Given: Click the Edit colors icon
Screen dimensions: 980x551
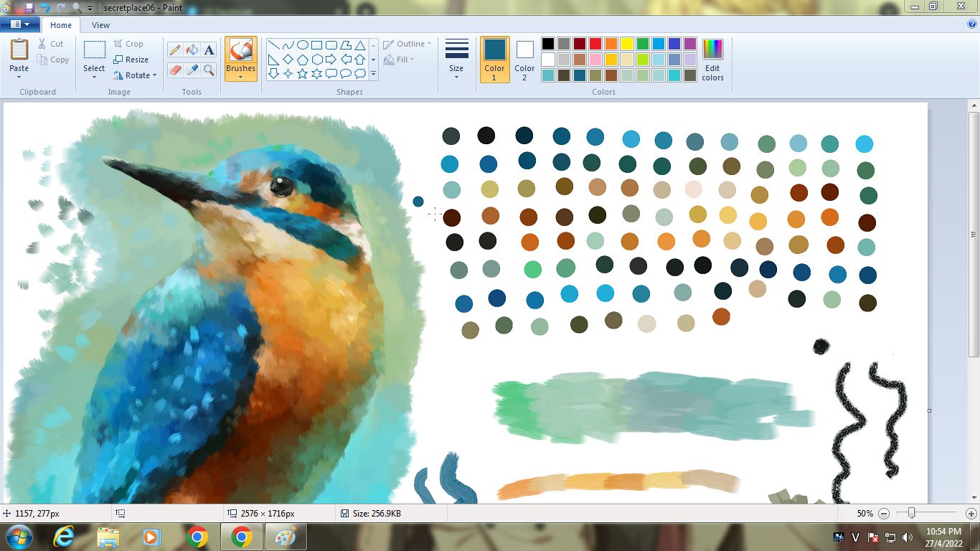Looking at the screenshot, I should tap(712, 60).
